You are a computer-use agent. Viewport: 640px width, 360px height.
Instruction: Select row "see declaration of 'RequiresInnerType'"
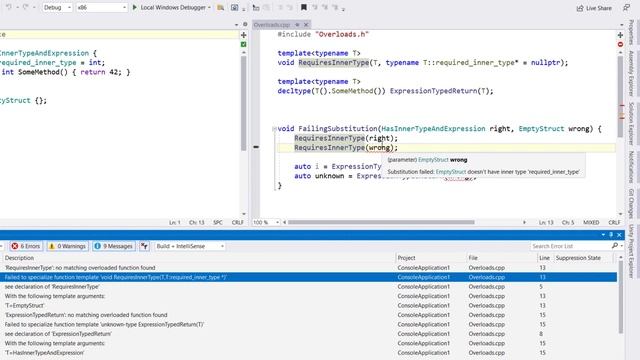(309, 287)
